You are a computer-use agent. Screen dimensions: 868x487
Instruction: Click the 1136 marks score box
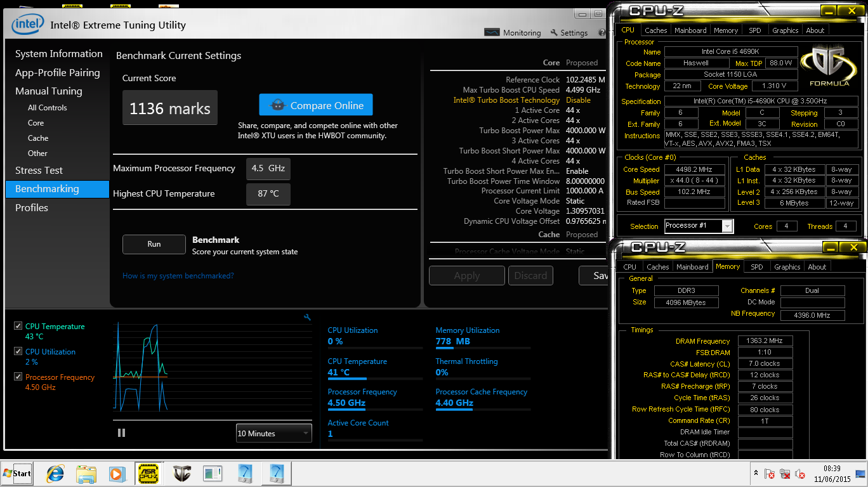(170, 108)
